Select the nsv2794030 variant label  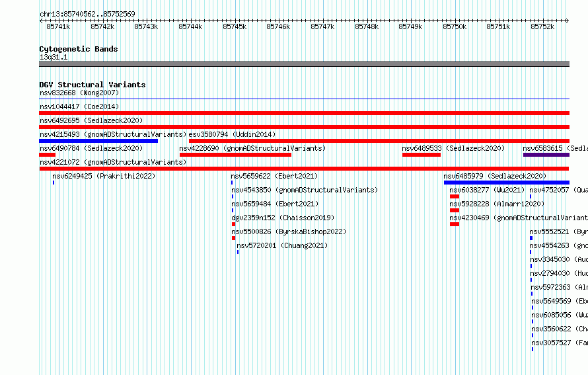point(559,273)
